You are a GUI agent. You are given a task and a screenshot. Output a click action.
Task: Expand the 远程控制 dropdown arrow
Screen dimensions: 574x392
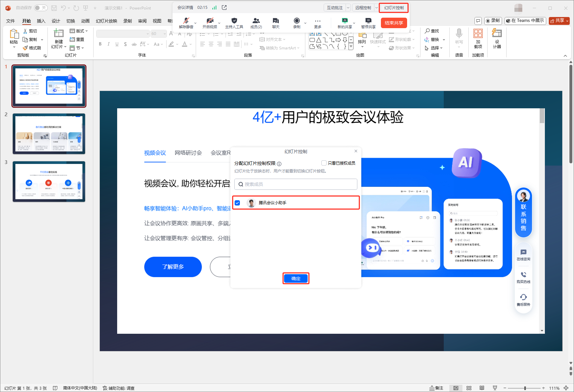coord(376,8)
